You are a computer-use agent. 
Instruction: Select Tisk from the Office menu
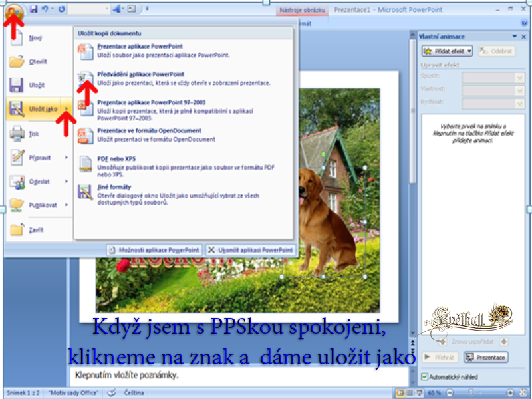pyautogui.click(x=39, y=134)
